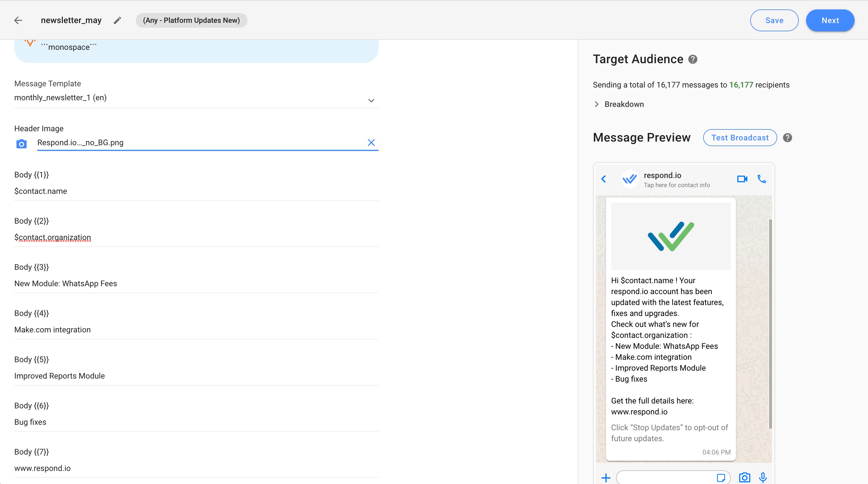Click the edit/pencil icon next to newsletter_may
The height and width of the screenshot is (484, 868).
(118, 20)
